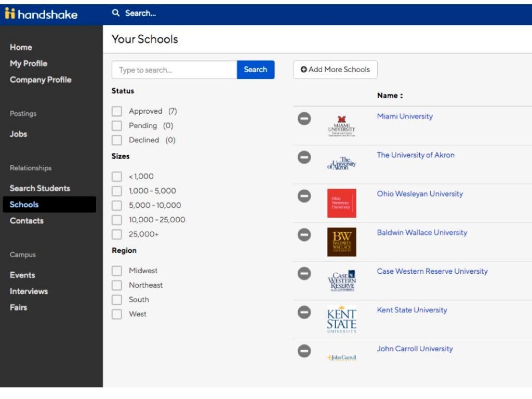Screen dimensions: 532x399
Task: Click the Handshake logo in the header
Action: [x=42, y=14]
